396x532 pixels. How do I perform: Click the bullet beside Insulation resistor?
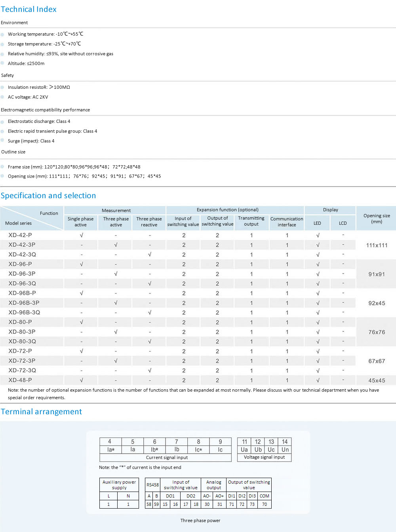2,88
